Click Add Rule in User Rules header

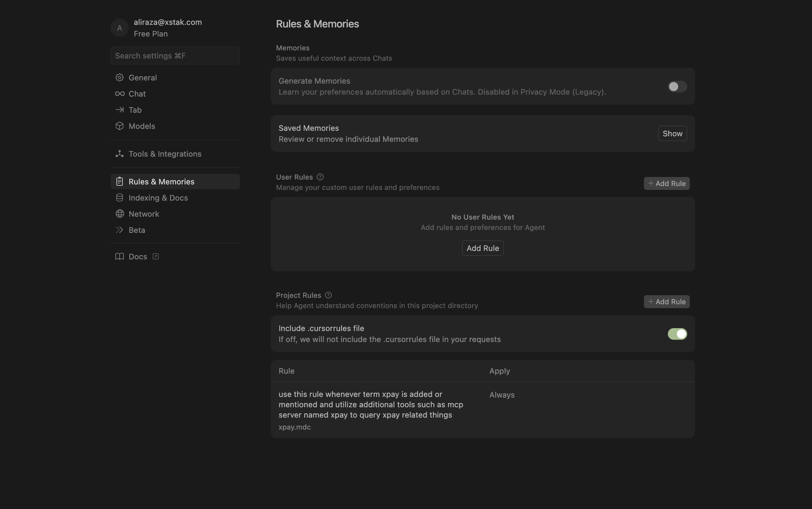pos(667,183)
